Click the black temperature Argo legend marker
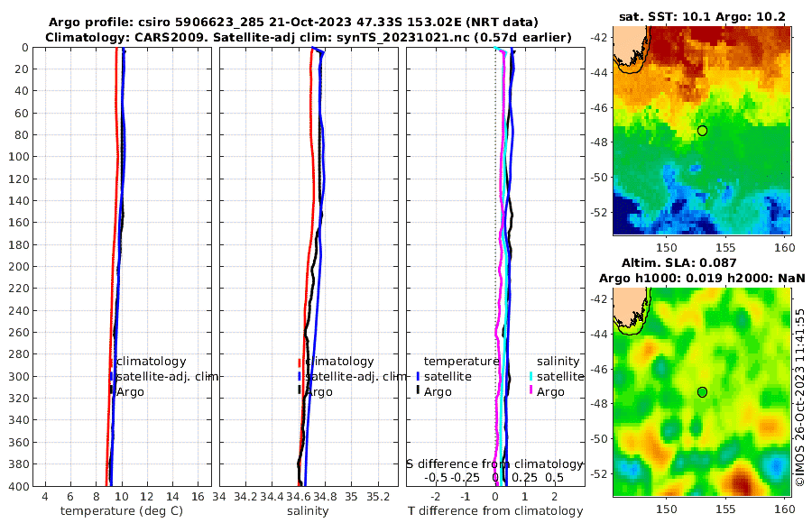The image size is (812, 523). pos(418,391)
